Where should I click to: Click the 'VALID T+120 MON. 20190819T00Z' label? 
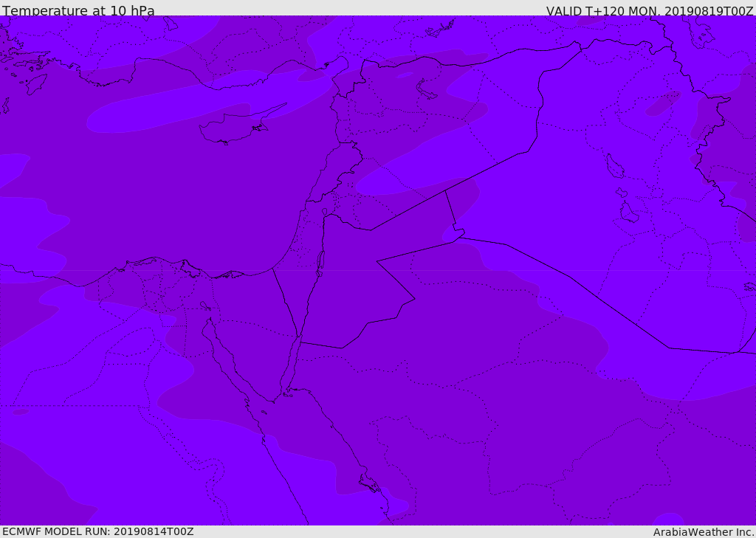[650, 10]
